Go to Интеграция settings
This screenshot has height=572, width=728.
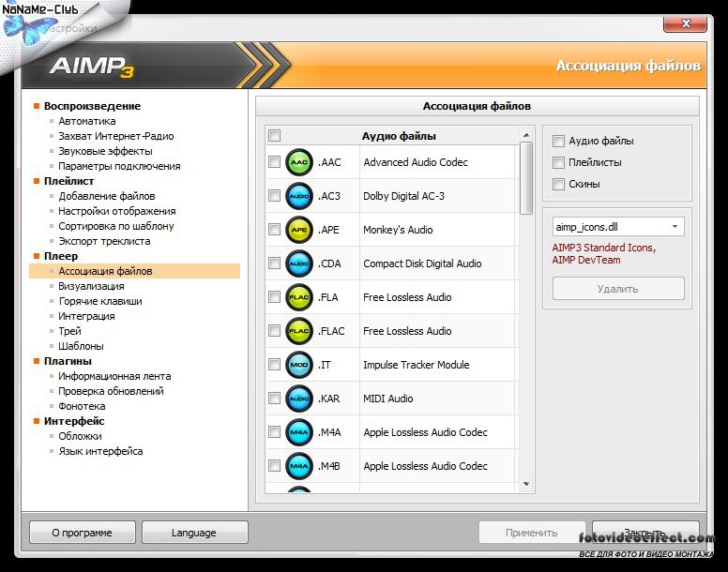point(86,316)
